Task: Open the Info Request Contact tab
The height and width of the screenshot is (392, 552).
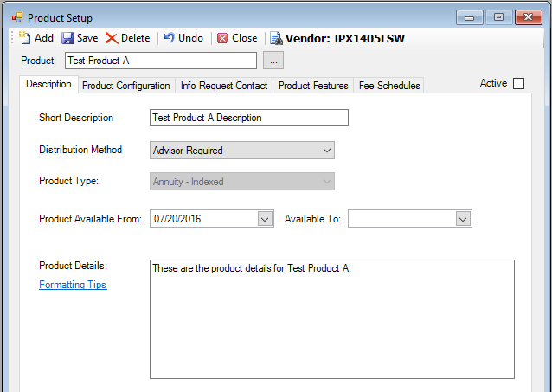Action: [223, 86]
